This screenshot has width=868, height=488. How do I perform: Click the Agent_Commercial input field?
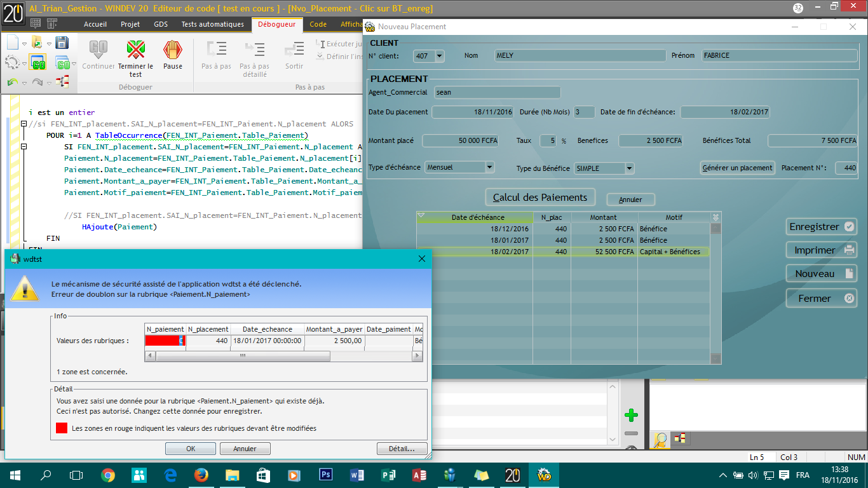(x=498, y=93)
